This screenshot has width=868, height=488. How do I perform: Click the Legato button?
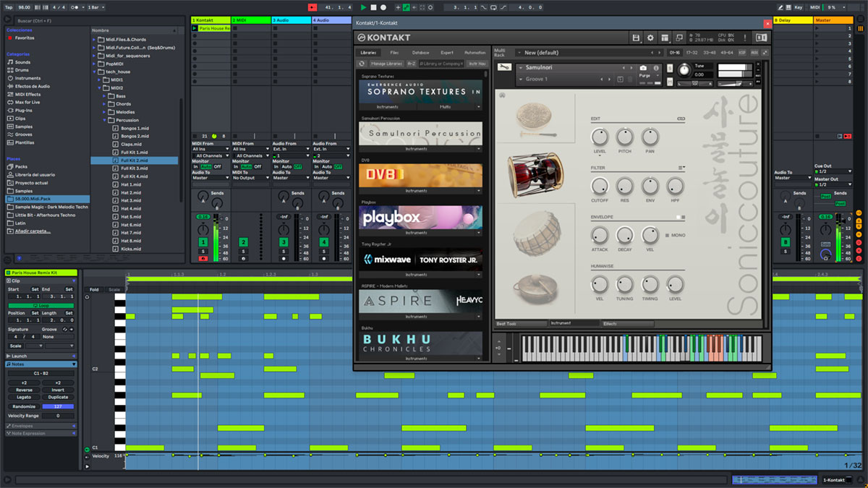tap(24, 397)
